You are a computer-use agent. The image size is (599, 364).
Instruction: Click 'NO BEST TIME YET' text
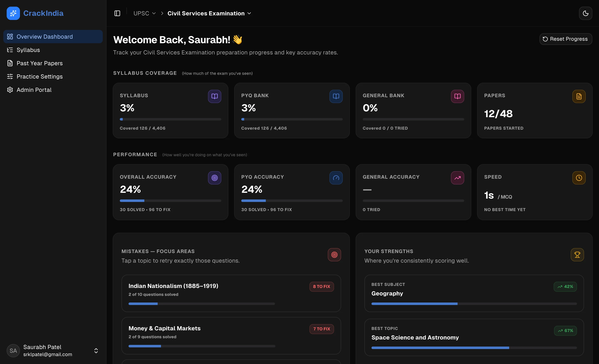pyautogui.click(x=505, y=210)
